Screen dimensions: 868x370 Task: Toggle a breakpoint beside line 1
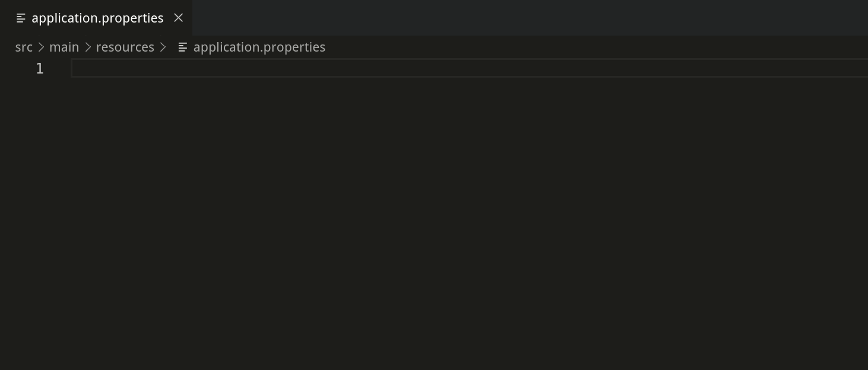tap(18, 68)
